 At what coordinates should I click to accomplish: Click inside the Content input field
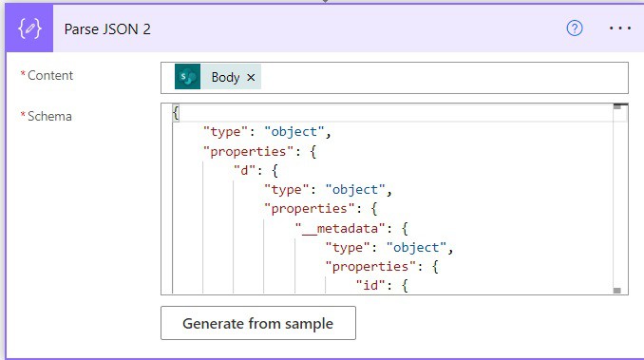pos(394,78)
